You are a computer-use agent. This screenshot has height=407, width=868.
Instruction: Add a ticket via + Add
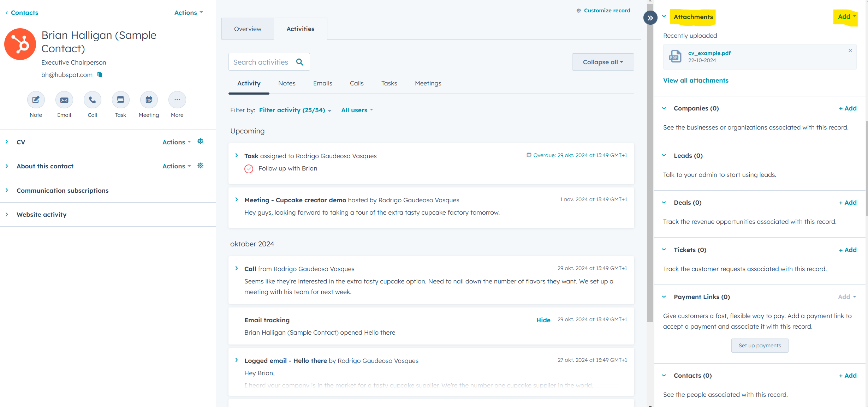coord(848,250)
